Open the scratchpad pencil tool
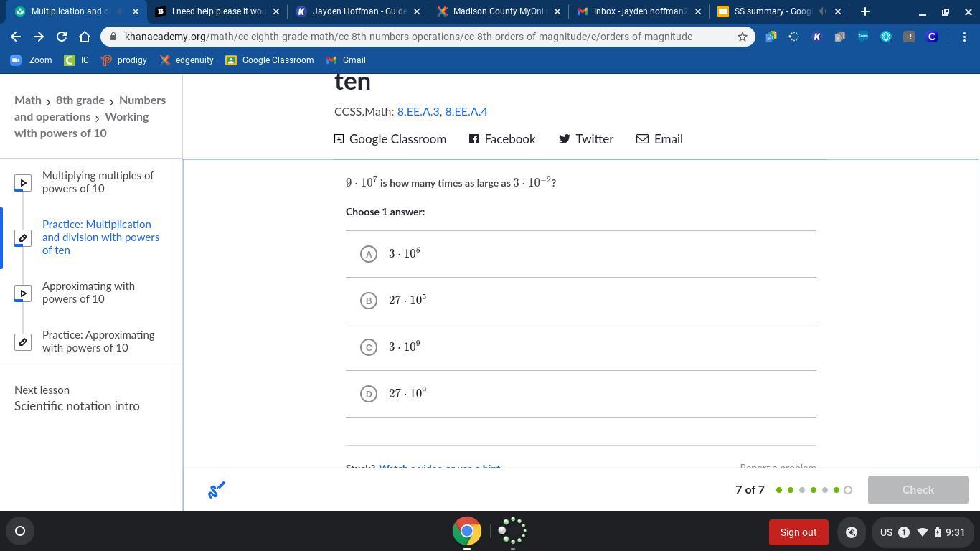 coord(216,490)
